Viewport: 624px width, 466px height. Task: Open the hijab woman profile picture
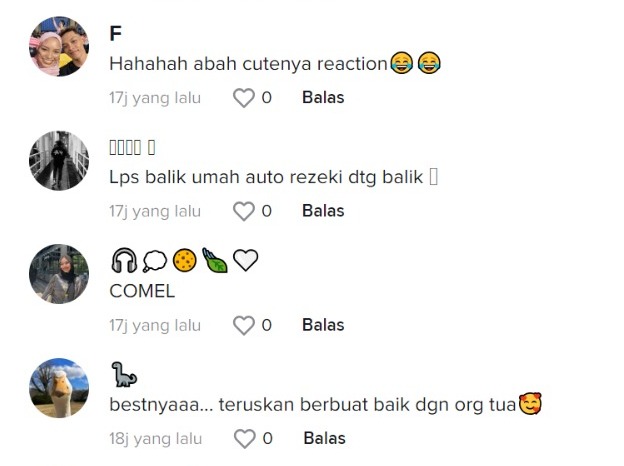coord(59,274)
